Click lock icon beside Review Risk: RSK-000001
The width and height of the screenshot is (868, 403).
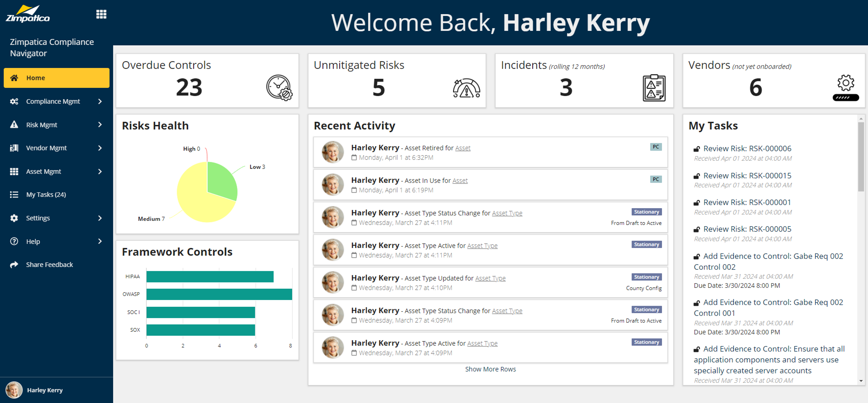[x=697, y=203]
